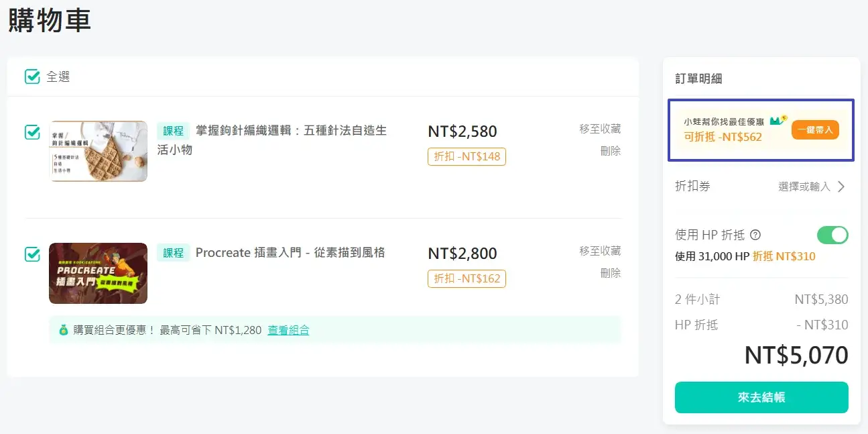The image size is (868, 434).
Task: Click the 掌握鉤針編織邏輯 course title
Action: click(x=291, y=130)
